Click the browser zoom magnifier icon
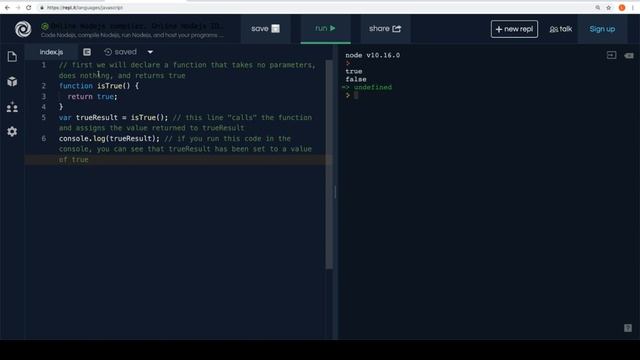640x360 pixels. [598, 7]
